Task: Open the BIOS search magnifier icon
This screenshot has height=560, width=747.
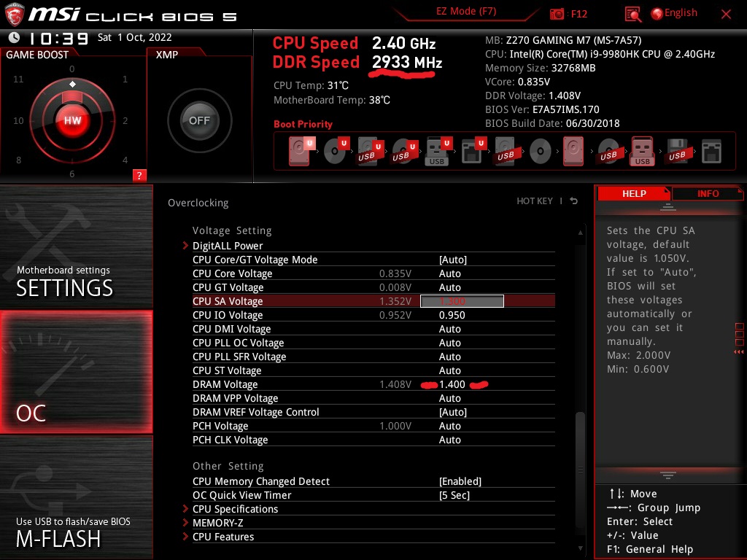Action: click(x=632, y=15)
